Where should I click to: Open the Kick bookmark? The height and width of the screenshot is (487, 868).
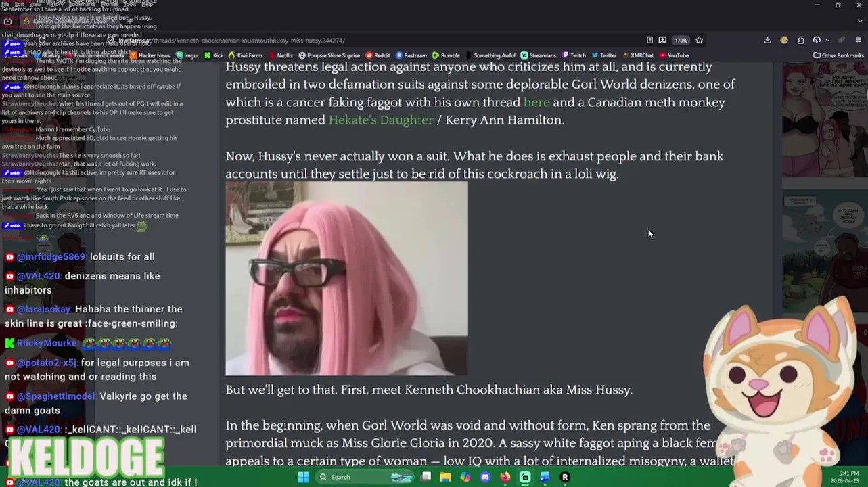(x=214, y=55)
